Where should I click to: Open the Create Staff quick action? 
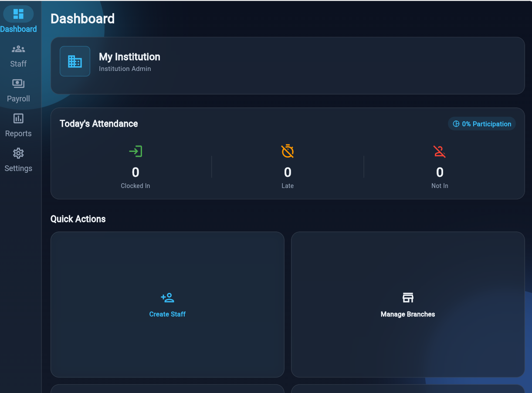pos(167,305)
